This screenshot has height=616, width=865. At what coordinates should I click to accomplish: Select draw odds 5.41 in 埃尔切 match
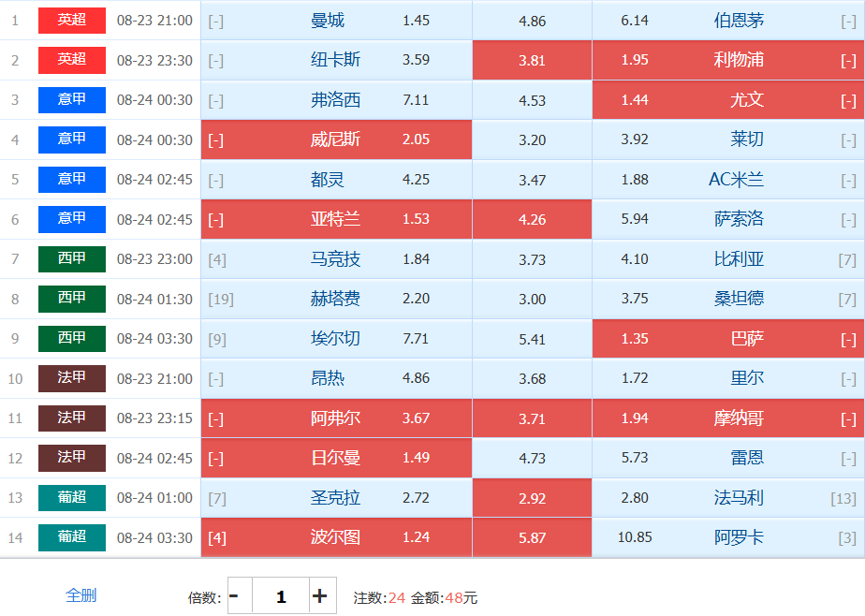click(x=532, y=339)
